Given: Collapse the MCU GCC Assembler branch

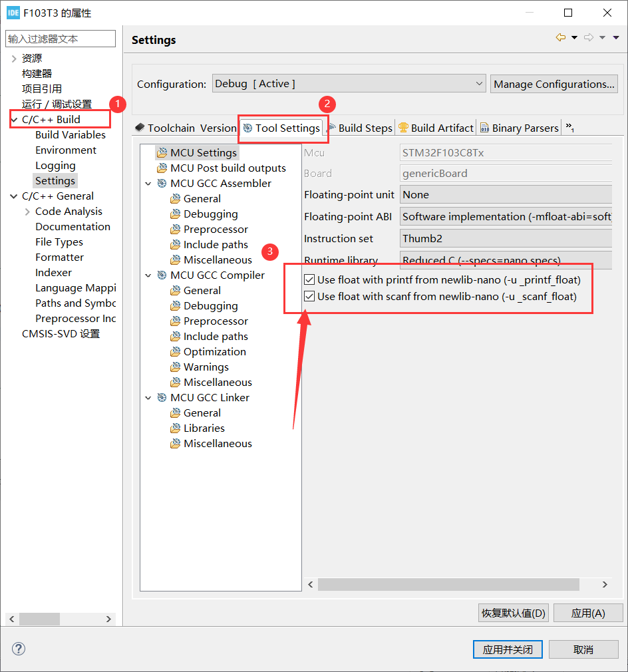Looking at the screenshot, I should tap(148, 183).
